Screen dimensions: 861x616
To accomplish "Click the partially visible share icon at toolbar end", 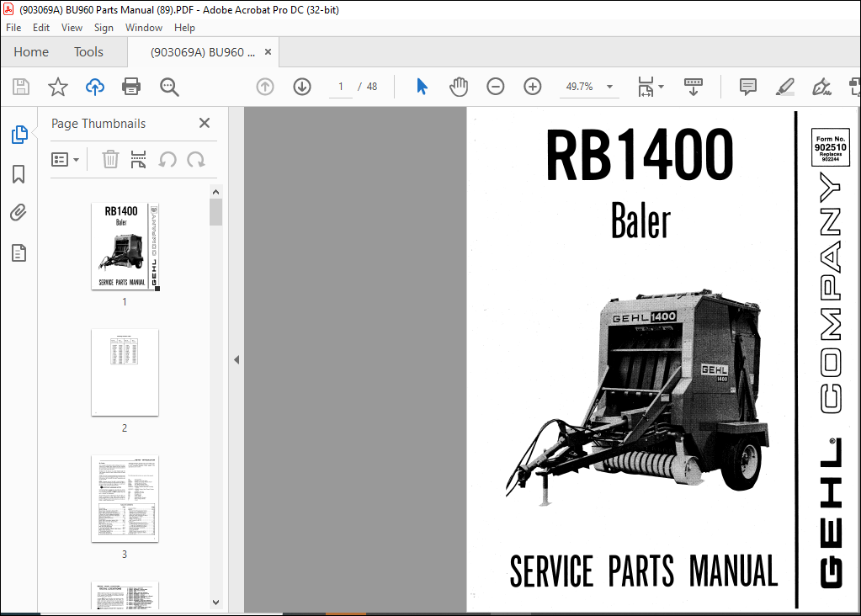I will (x=855, y=87).
